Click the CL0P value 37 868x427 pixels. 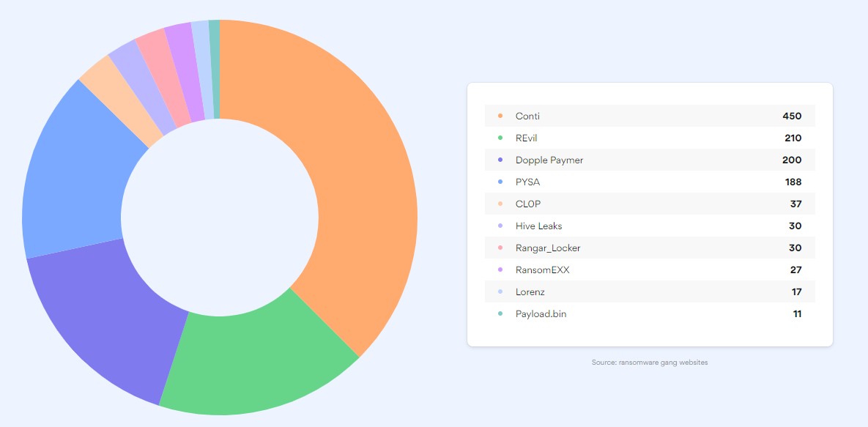click(795, 204)
